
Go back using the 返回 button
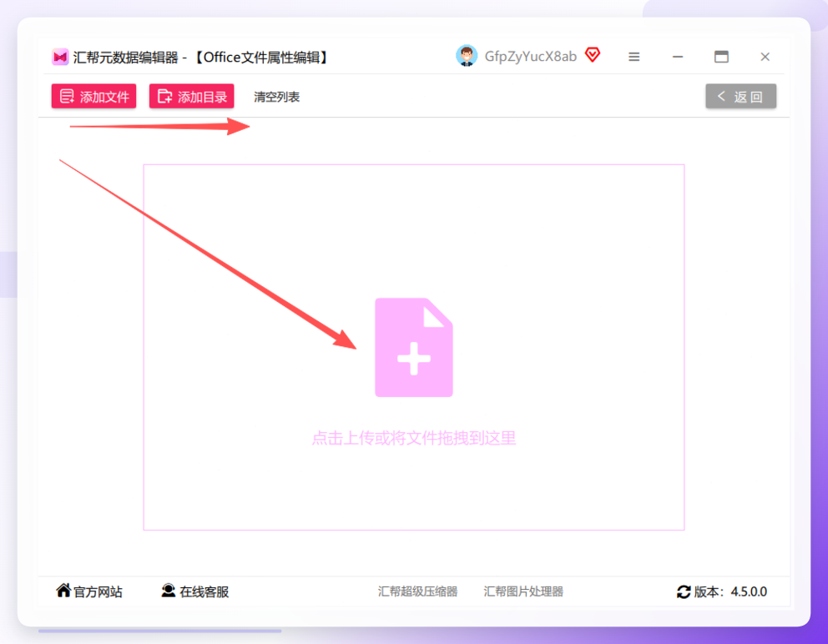coord(740,96)
